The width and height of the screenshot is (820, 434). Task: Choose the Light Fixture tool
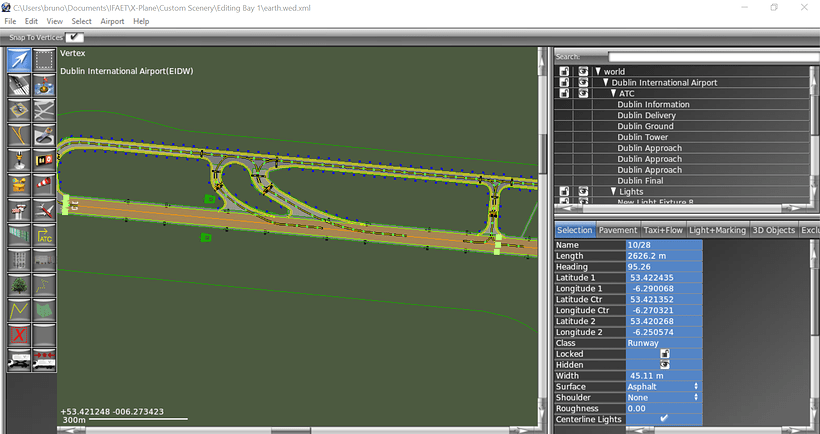[x=19, y=160]
